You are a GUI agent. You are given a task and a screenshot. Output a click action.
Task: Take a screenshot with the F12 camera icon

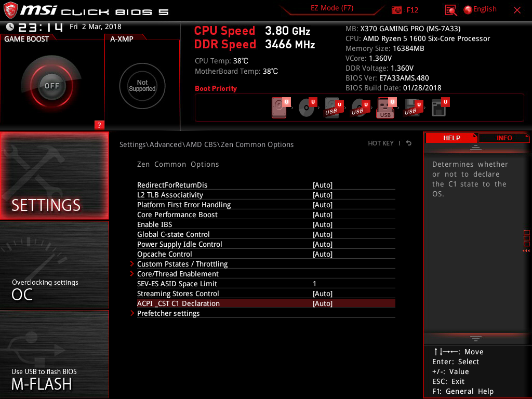(x=396, y=10)
